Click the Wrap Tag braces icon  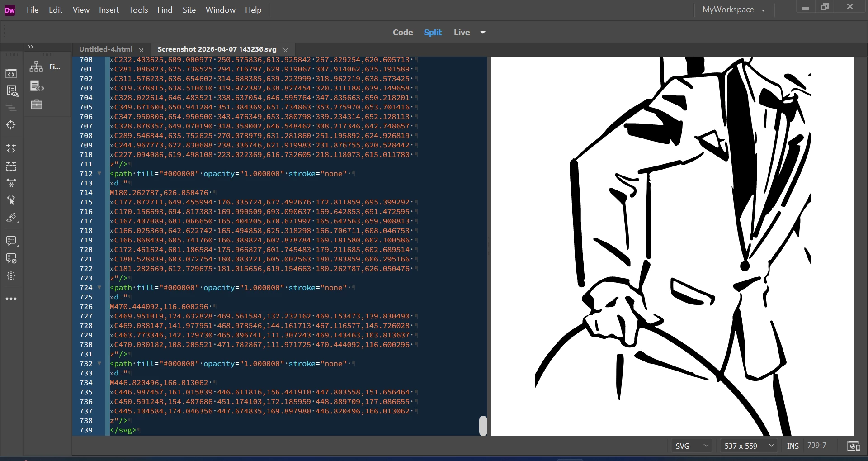click(x=11, y=276)
